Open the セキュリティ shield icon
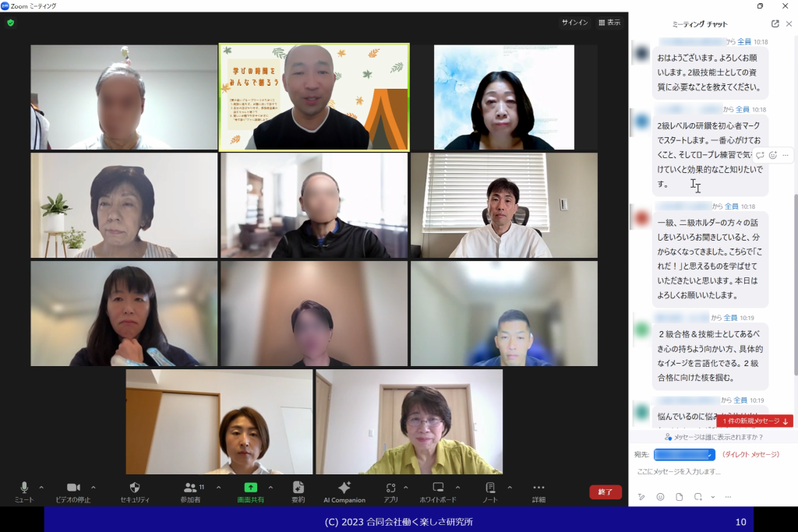 tap(135, 491)
